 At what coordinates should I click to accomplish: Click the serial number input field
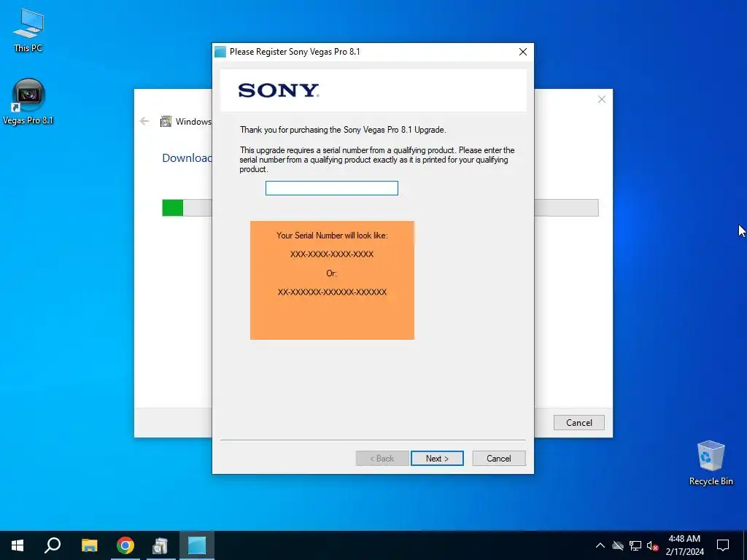[x=332, y=188]
